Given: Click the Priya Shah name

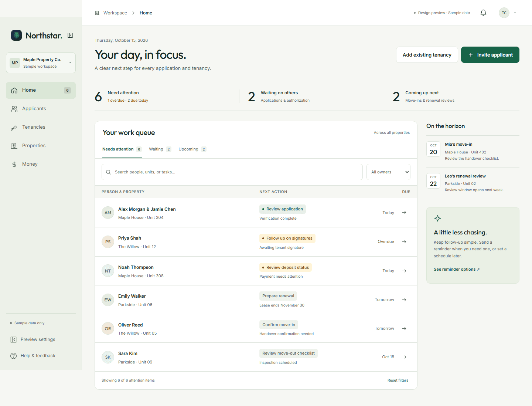Looking at the screenshot, I should pos(130,238).
